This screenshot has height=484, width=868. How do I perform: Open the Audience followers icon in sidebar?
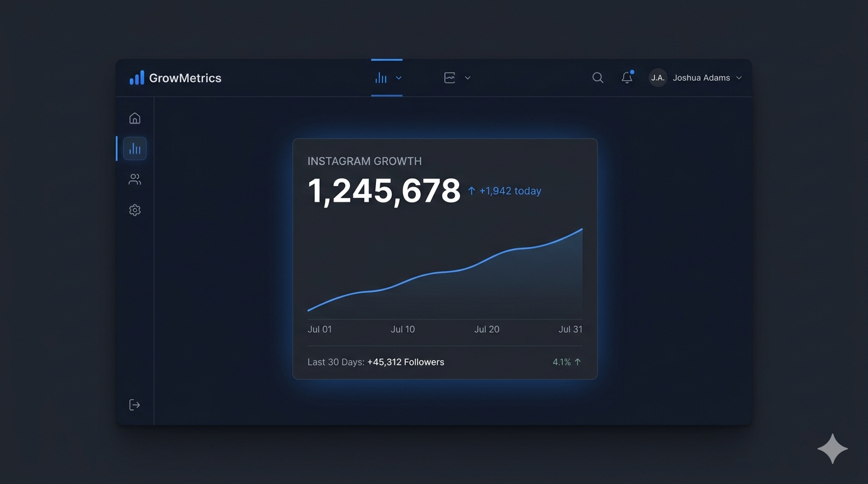point(134,179)
